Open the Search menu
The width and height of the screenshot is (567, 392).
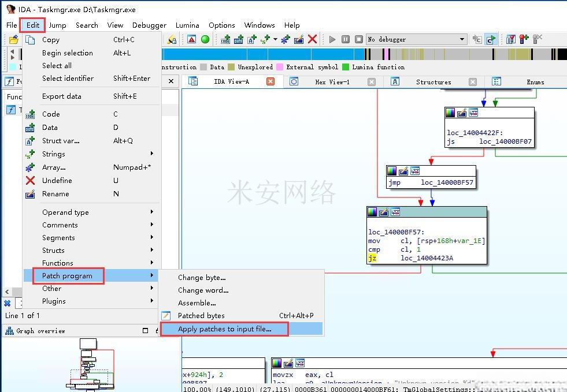pyautogui.click(x=87, y=25)
